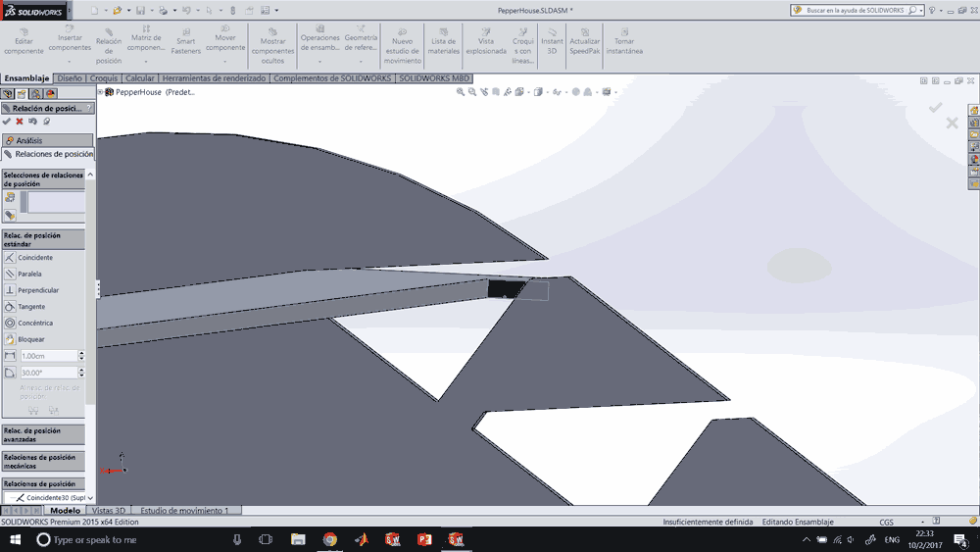This screenshot has height=552, width=980.
Task: Select the Bloquear mate icon
Action: click(x=10, y=339)
